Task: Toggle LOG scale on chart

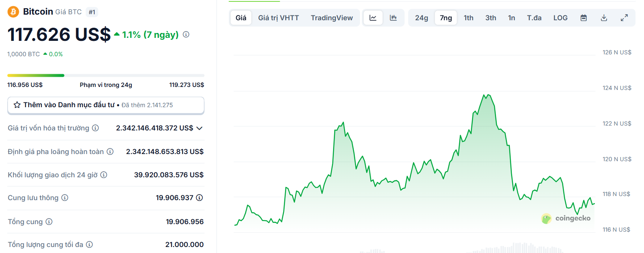Action: point(560,18)
